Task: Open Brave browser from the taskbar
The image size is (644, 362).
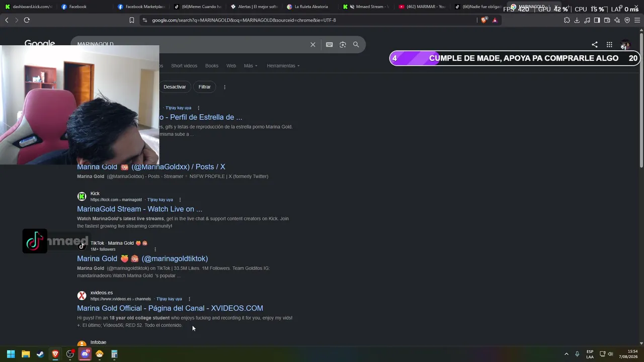Action: (55, 354)
